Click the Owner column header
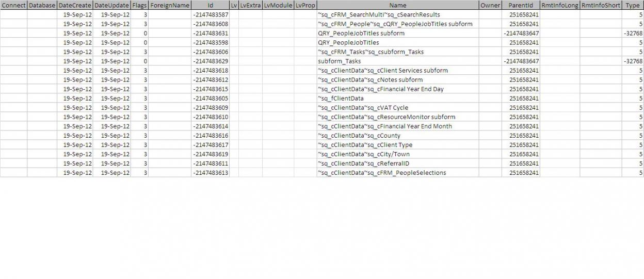 point(490,5)
